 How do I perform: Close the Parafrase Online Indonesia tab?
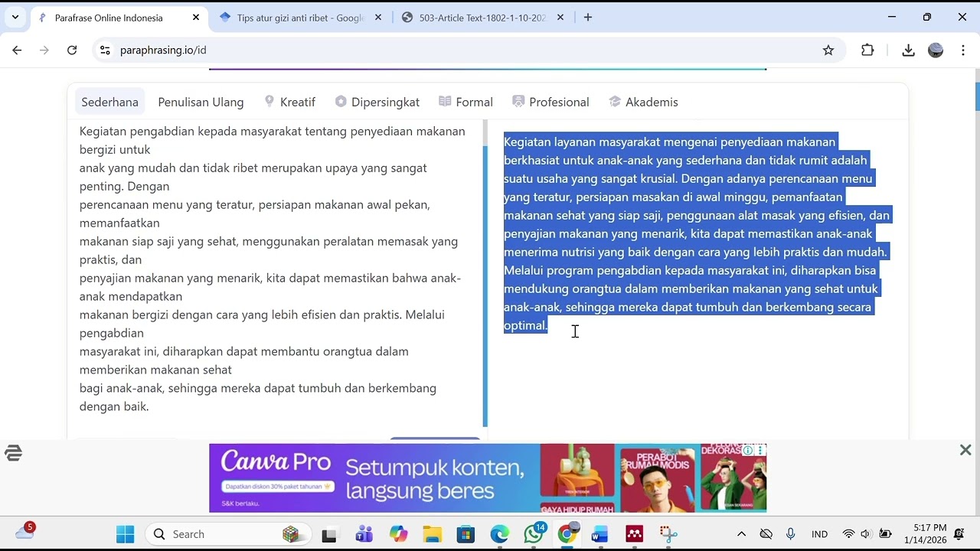point(196,18)
